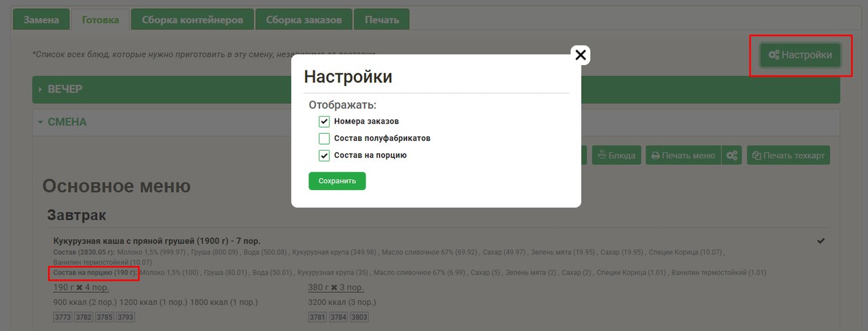Go to the Сборка заказов tab
868x331 pixels.
[x=304, y=20]
